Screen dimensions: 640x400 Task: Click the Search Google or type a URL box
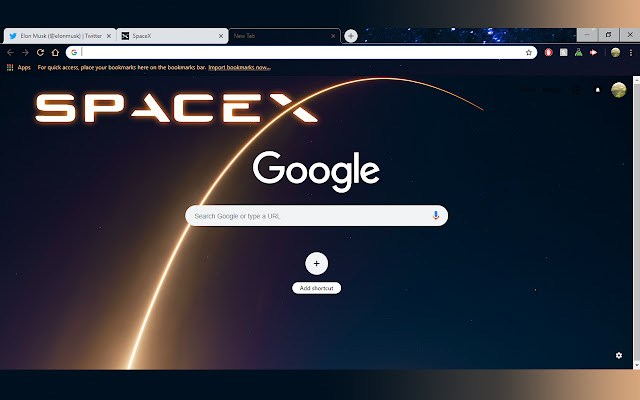(316, 216)
